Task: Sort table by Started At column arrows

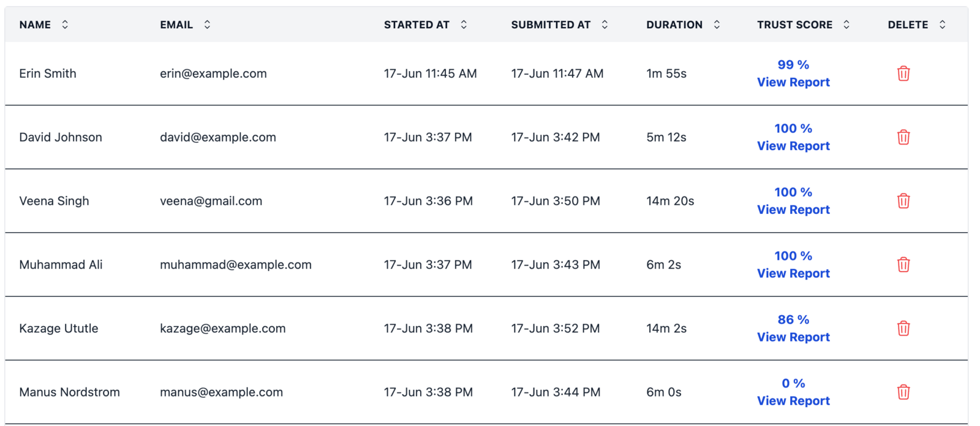Action: coord(464,25)
